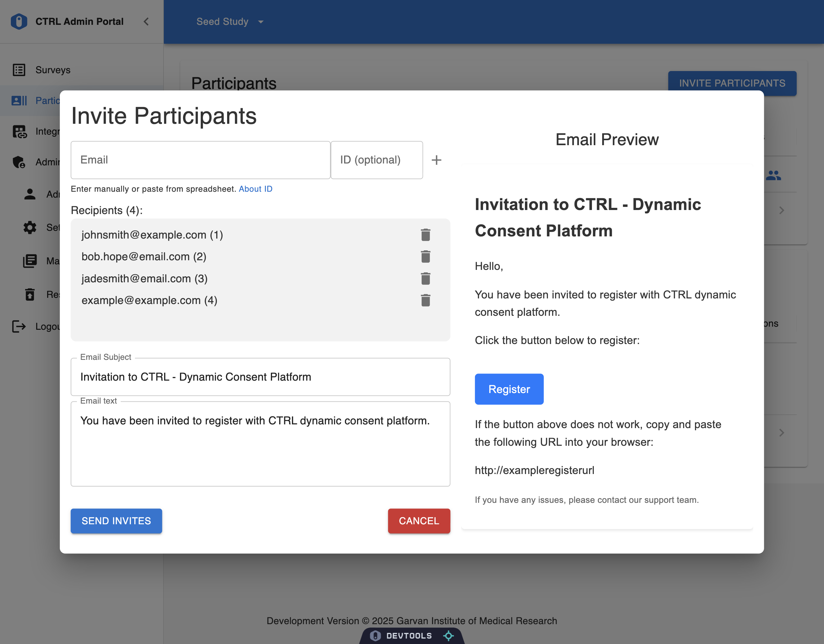Delete johnsmith@example.com from recipients
The image size is (824, 644).
click(426, 235)
